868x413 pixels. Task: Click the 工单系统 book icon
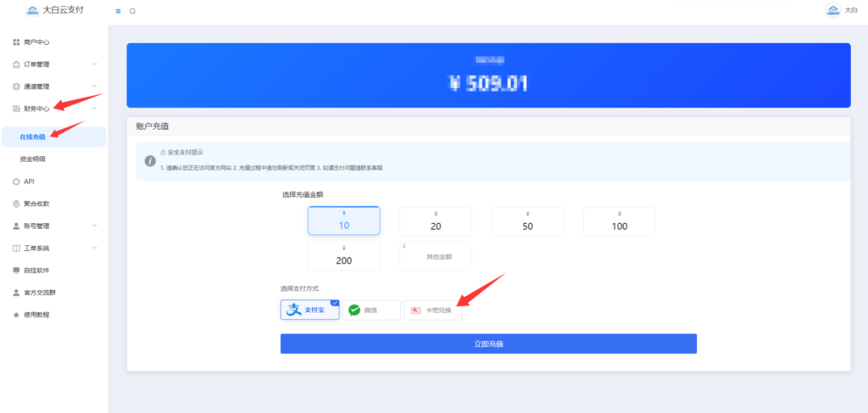(16, 248)
